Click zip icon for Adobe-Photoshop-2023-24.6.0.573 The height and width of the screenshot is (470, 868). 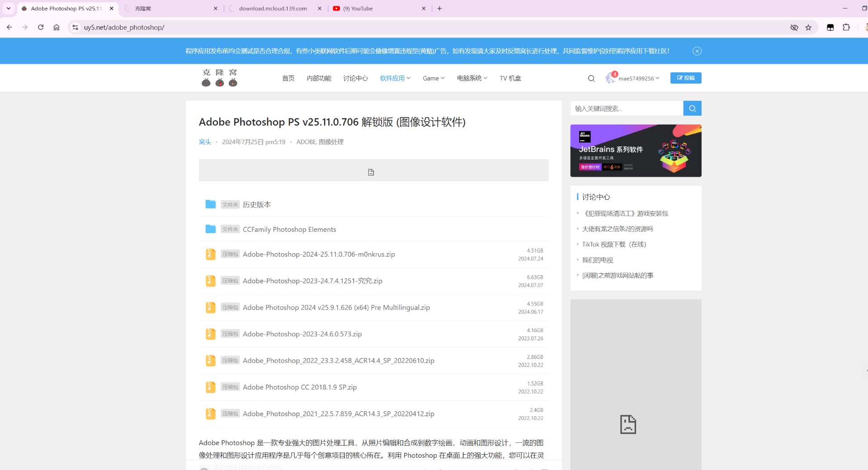[x=210, y=334]
